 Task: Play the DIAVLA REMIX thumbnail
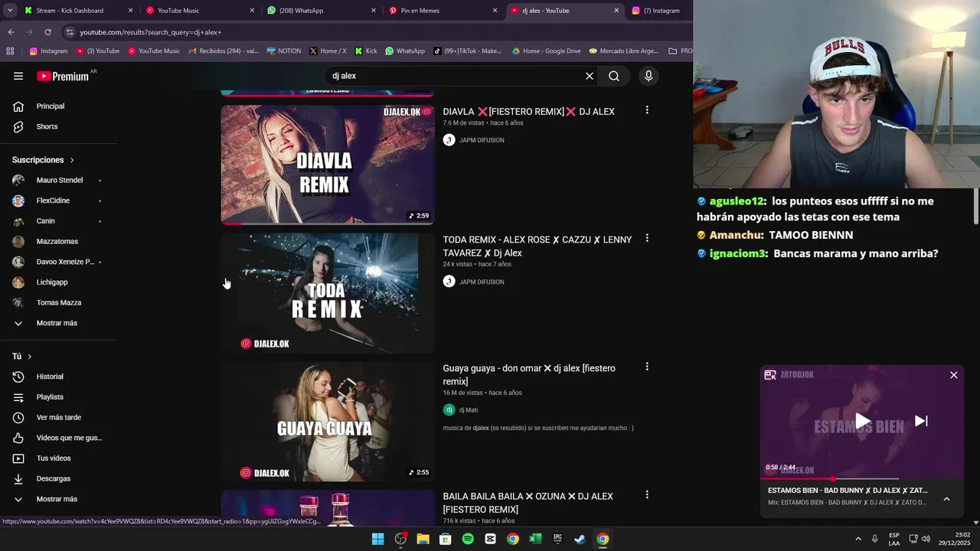tap(328, 164)
